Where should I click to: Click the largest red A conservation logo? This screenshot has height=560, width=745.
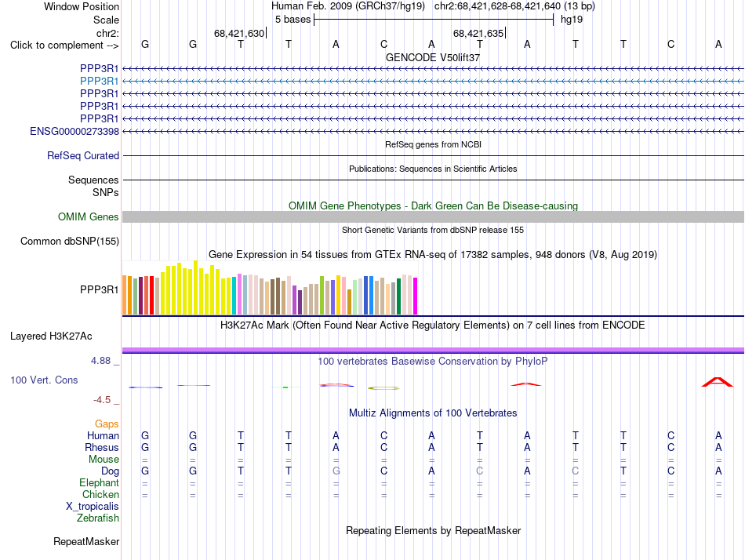pos(718,382)
